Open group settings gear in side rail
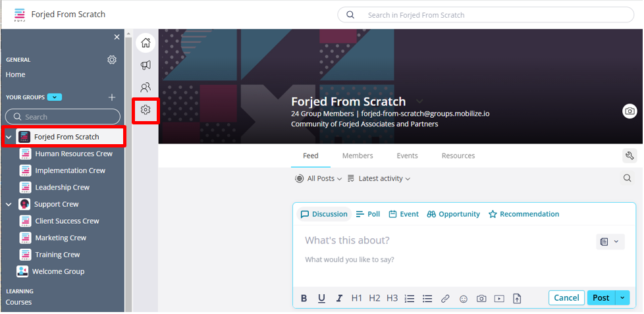Screen dimensions: 644x314 click(x=146, y=109)
